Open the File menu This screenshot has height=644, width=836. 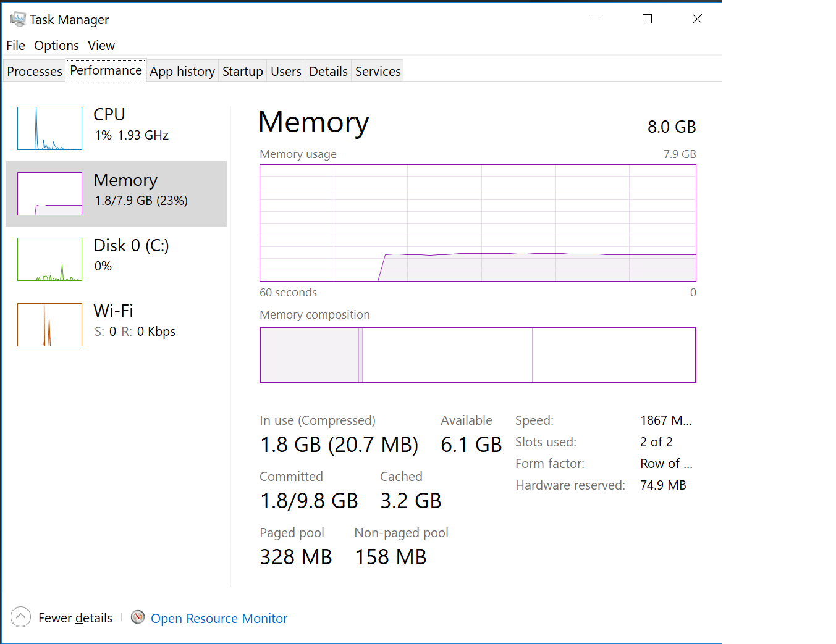tap(15, 46)
